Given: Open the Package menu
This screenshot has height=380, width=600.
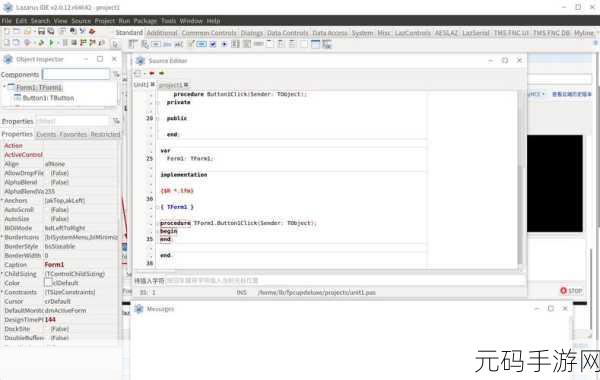Looking at the screenshot, I should (145, 21).
